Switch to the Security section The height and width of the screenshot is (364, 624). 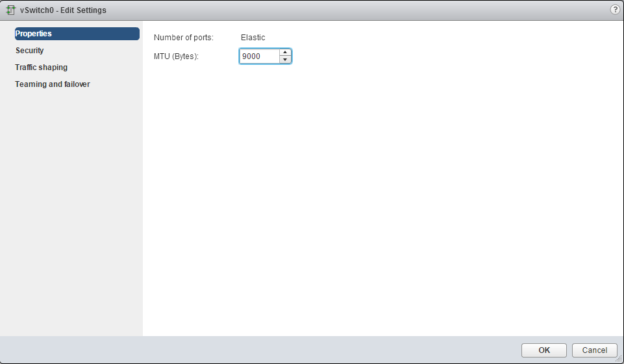30,51
